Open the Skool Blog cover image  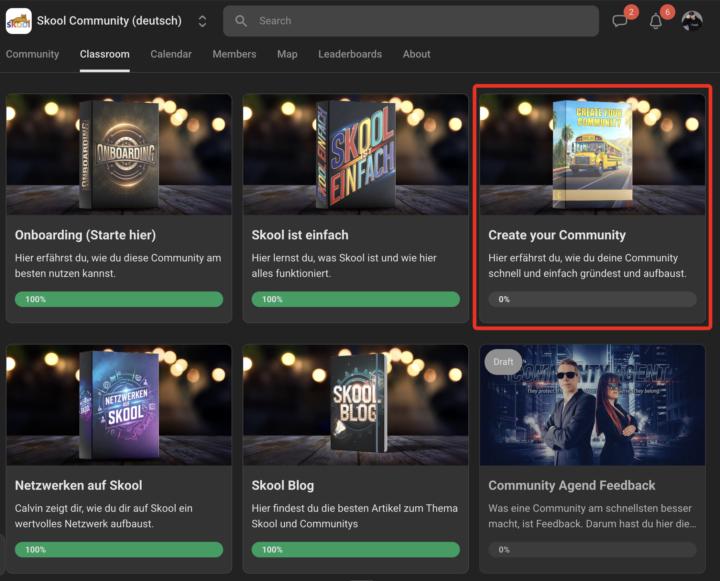(x=356, y=405)
